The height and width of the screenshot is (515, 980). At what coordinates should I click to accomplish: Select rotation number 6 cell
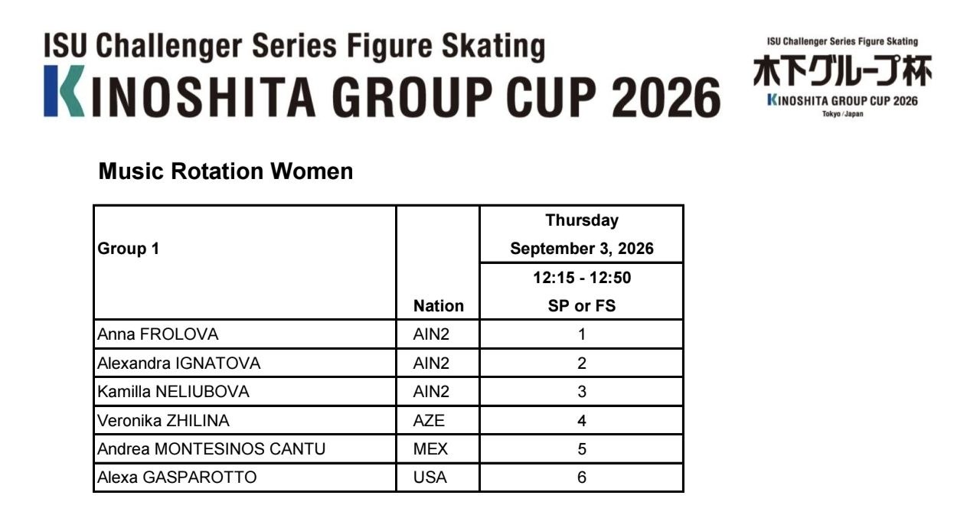pyautogui.click(x=582, y=478)
